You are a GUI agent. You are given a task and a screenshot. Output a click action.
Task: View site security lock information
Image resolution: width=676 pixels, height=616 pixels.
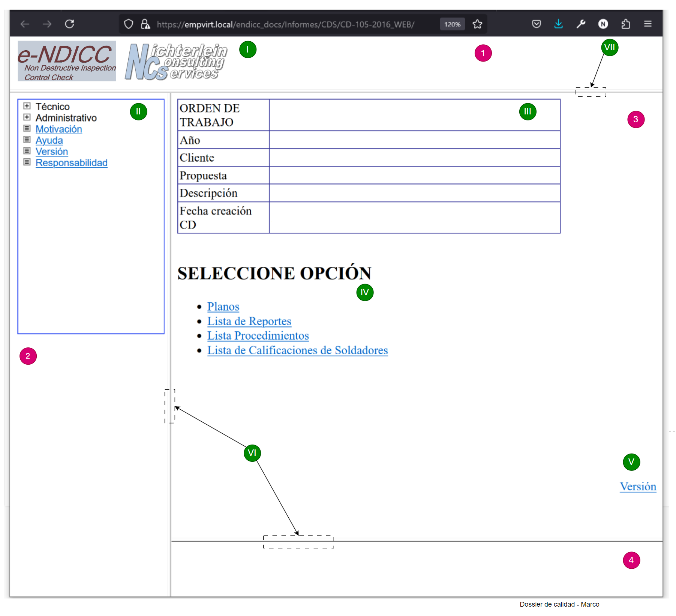145,24
